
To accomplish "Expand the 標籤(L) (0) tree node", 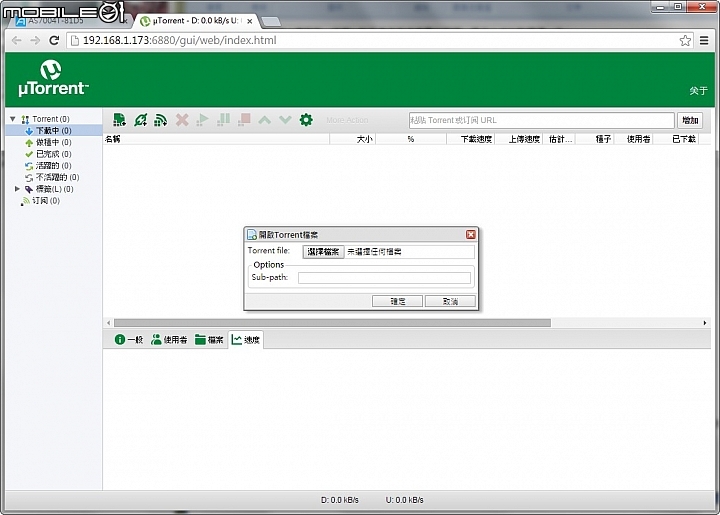I will coord(17,189).
